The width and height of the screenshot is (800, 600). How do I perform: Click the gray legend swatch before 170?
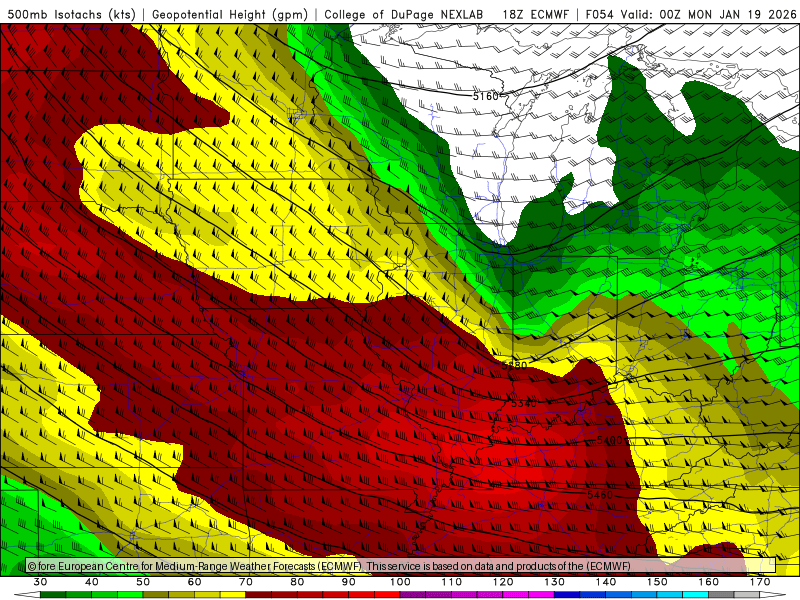[x=747, y=596]
